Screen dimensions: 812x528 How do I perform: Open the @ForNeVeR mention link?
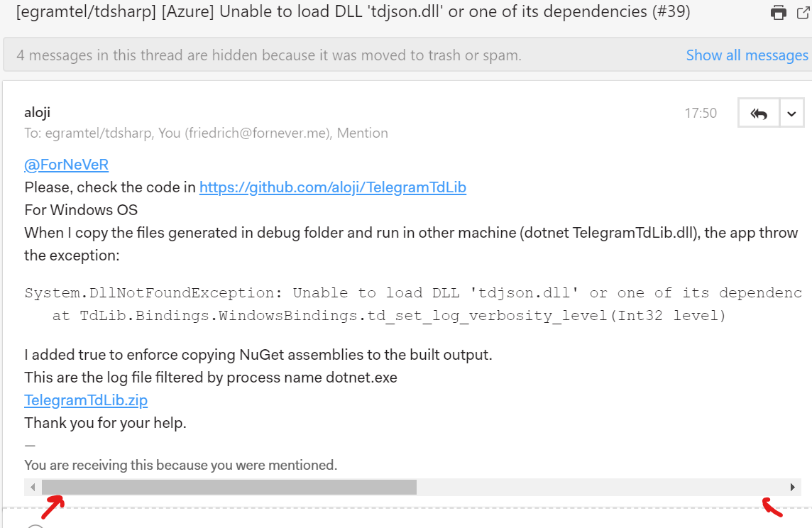pyautogui.click(x=66, y=164)
